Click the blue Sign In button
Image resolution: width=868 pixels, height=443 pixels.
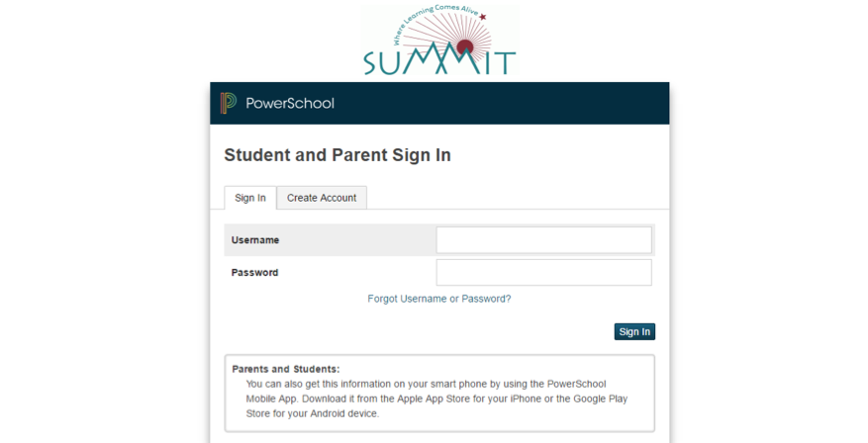634,332
